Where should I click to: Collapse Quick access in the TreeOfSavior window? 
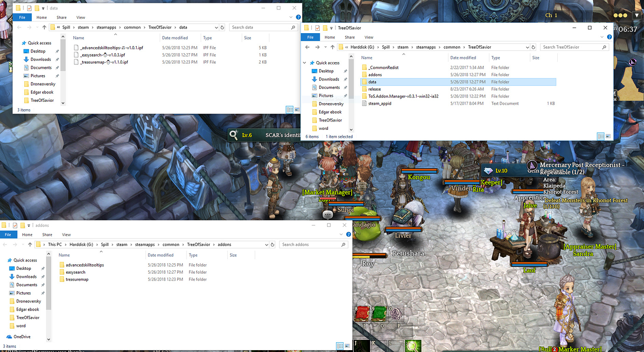pos(305,63)
